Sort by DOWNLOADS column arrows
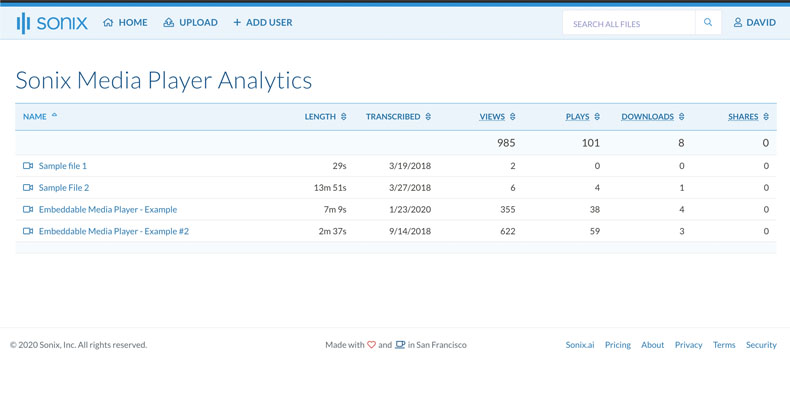The width and height of the screenshot is (790, 395). click(681, 117)
